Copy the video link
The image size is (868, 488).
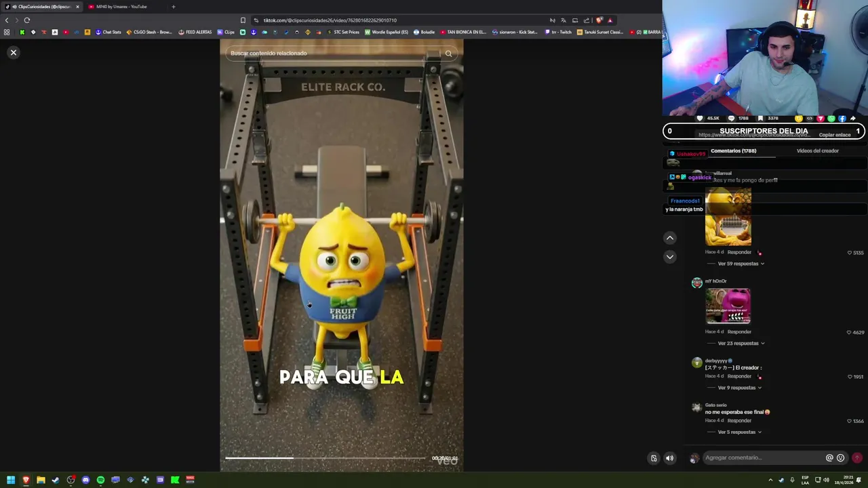click(x=835, y=135)
